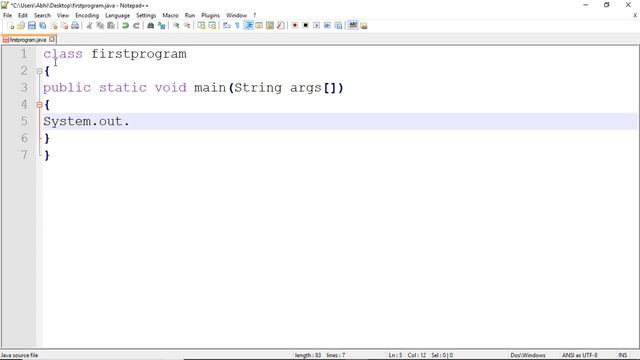Open the Settings menu
This screenshot has height=360, width=640.
[x=146, y=16]
